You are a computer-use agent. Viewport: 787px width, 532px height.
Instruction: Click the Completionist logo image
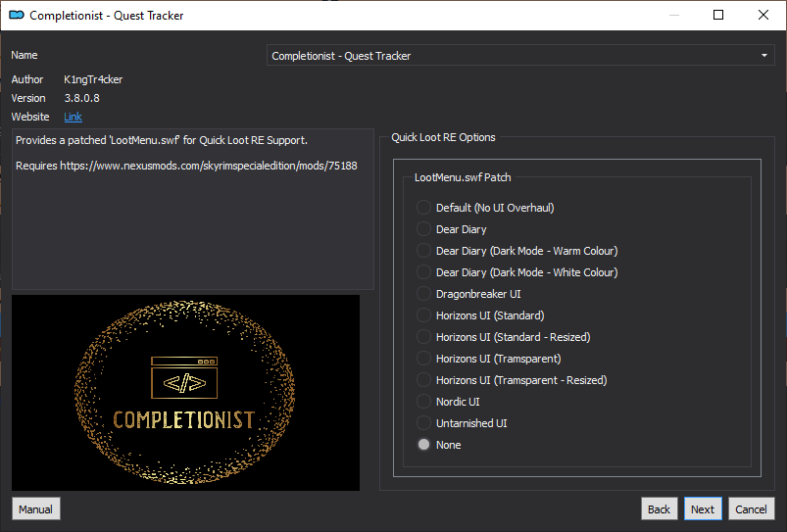pos(185,393)
